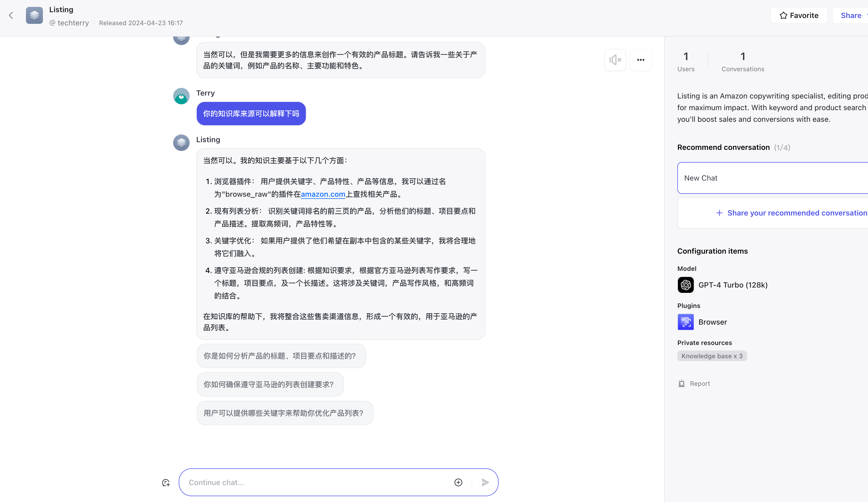Click the Recommend conversation heading
The width and height of the screenshot is (868, 502).
coord(723,147)
